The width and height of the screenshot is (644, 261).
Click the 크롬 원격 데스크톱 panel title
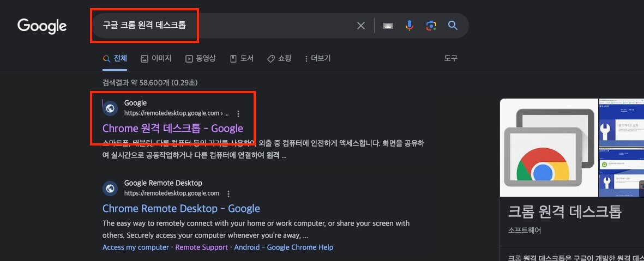pyautogui.click(x=565, y=212)
